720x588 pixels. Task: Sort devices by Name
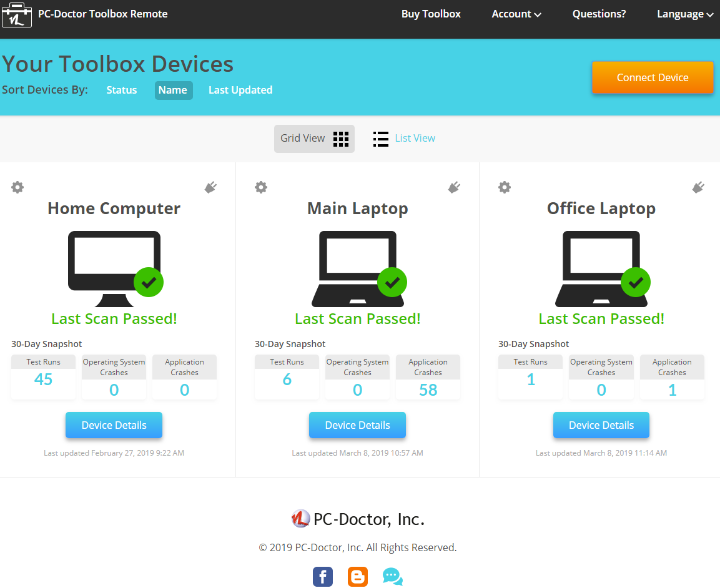click(x=173, y=90)
